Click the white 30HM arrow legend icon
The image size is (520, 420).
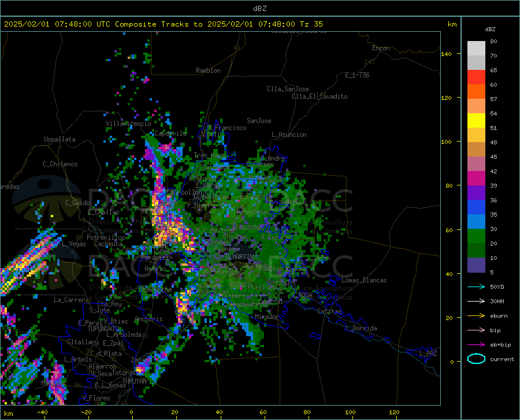476,302
